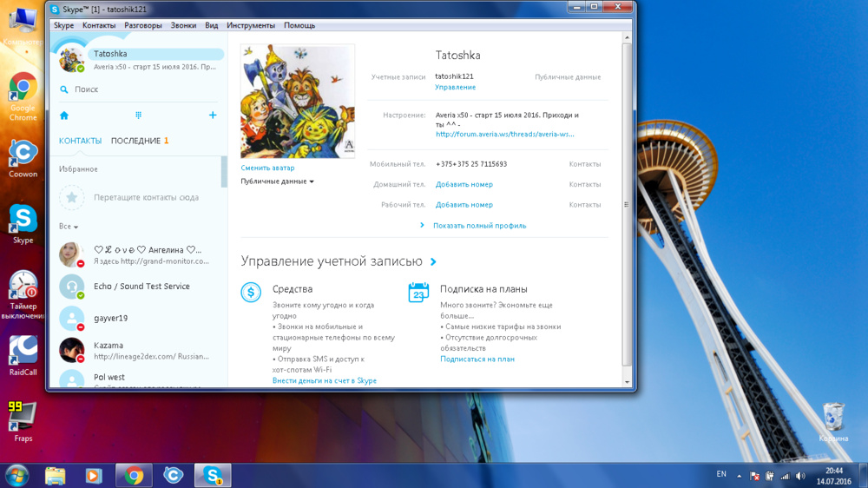Click the subscription calendar icon
Viewport: 868px width, 488px height.
tap(418, 293)
